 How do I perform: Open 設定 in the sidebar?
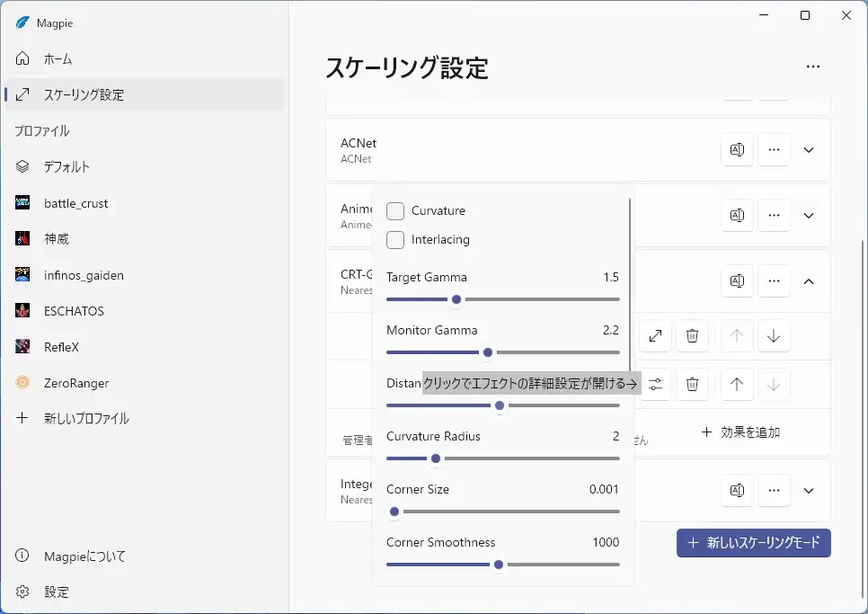[56, 592]
